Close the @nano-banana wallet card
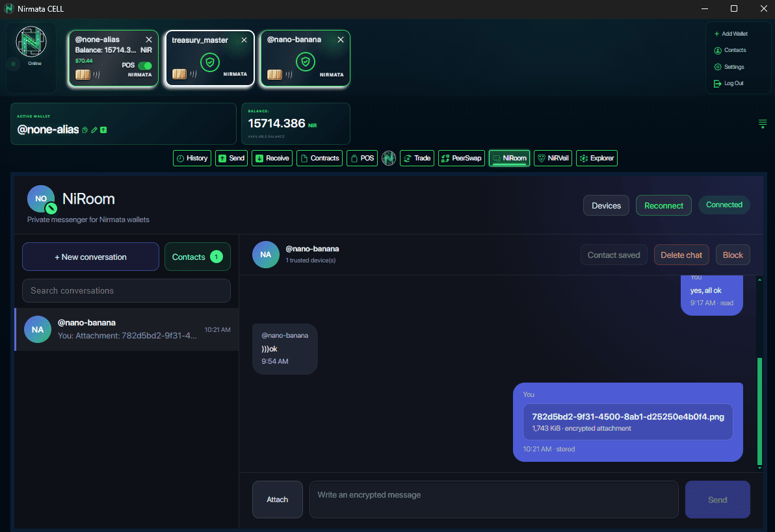Viewport: 775px width, 532px height. tap(341, 40)
